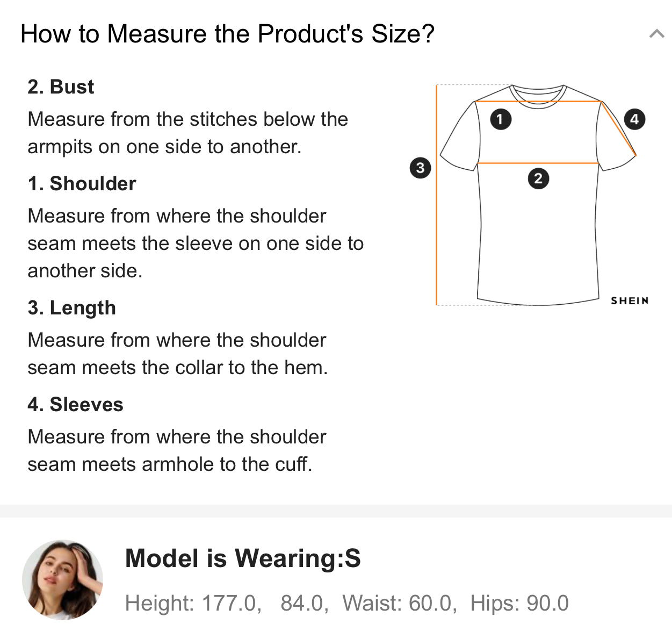The image size is (672, 631).
Task: Click the number 2 bust marker on diagram
Action: click(538, 178)
